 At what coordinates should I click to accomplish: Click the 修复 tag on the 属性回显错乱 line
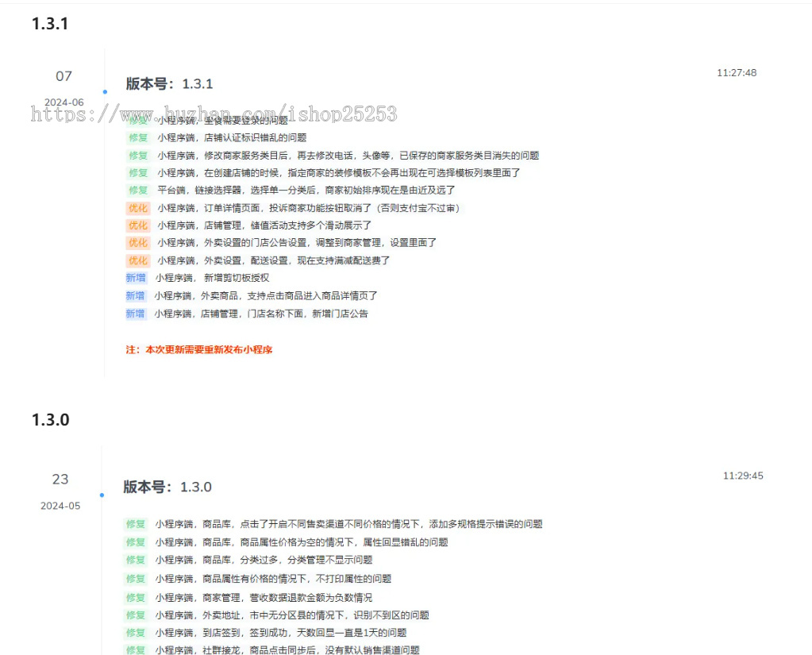coord(136,542)
